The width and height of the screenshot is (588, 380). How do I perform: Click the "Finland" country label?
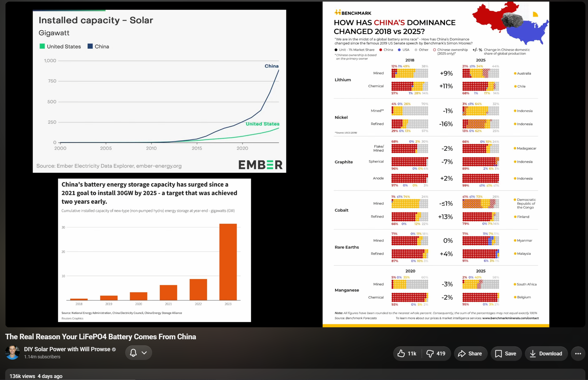pyautogui.click(x=523, y=217)
